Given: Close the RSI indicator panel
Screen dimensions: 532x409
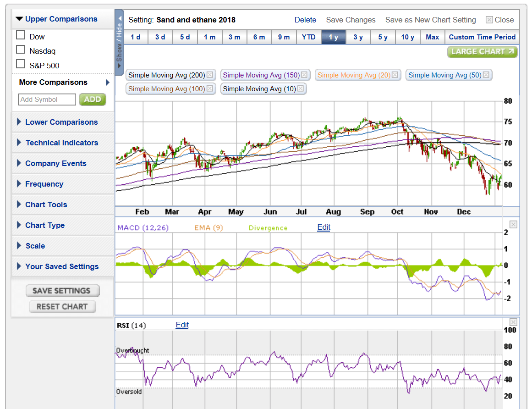Looking at the screenshot, I should coord(513,322).
